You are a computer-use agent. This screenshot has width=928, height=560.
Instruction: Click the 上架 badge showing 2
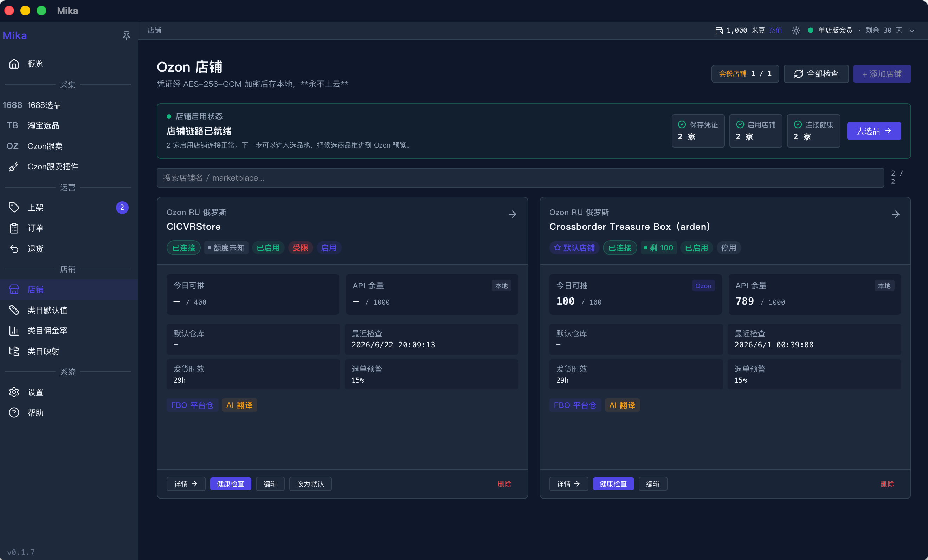(122, 207)
